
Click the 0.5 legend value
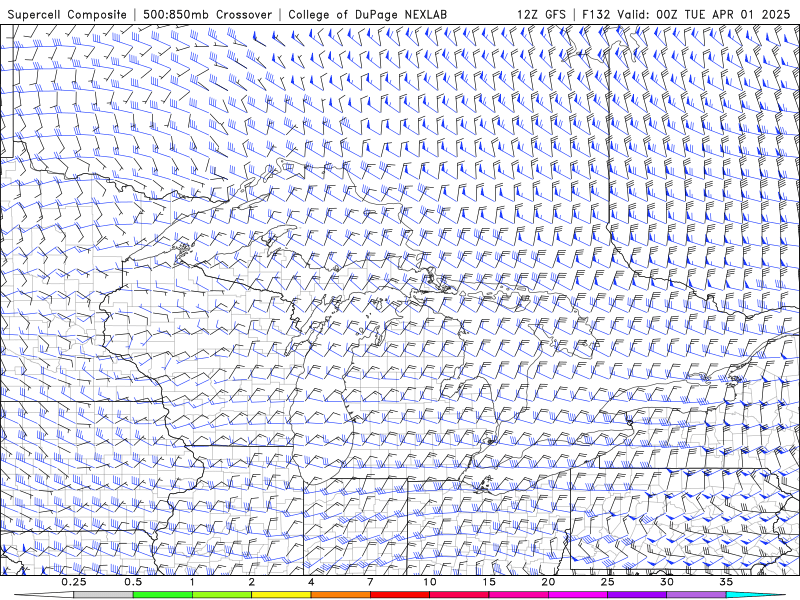[133, 582]
